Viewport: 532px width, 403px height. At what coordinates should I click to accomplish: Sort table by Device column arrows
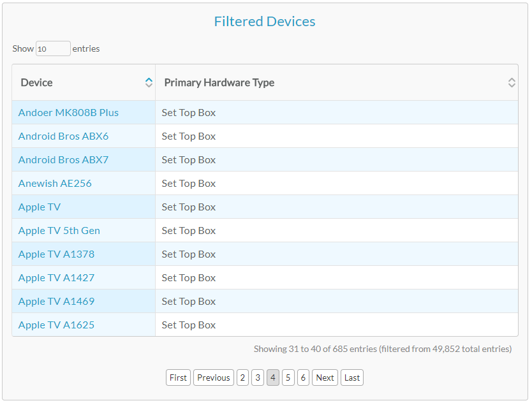[149, 82]
